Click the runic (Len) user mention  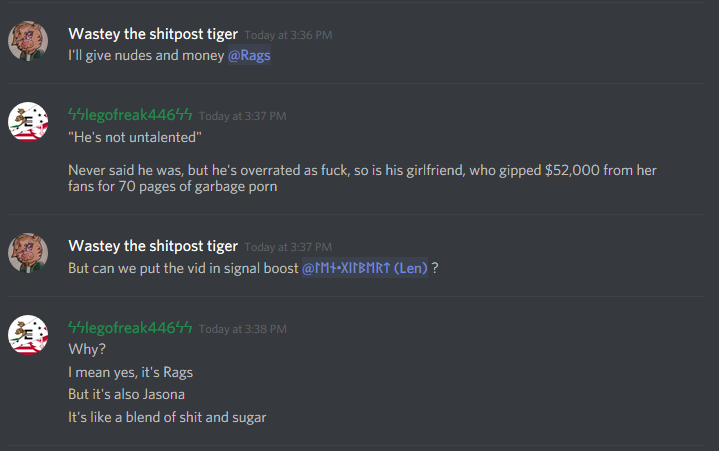point(365,268)
